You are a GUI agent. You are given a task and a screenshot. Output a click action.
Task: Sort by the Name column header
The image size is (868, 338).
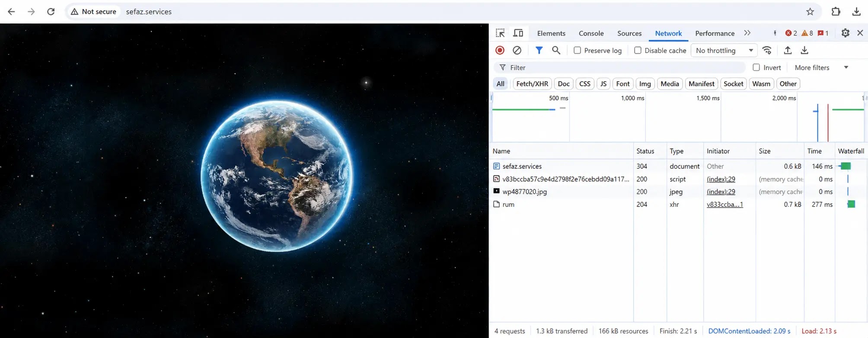(501, 151)
